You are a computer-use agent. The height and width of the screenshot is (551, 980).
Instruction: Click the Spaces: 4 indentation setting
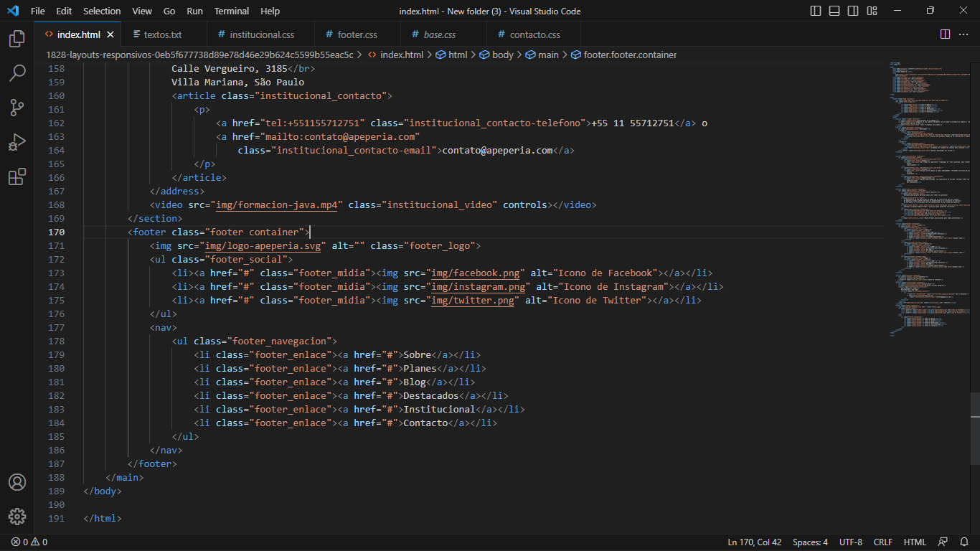point(810,542)
